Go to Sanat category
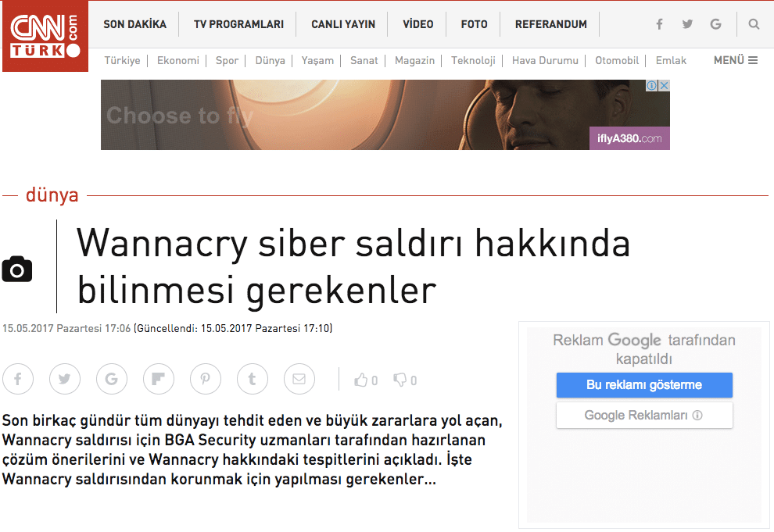774x532 pixels. (x=364, y=60)
